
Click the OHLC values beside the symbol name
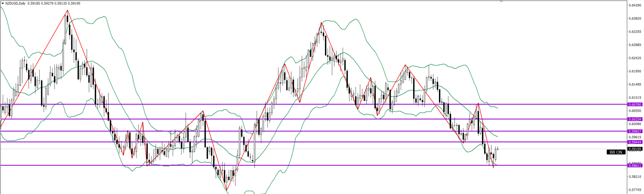pyautogui.click(x=54, y=3)
